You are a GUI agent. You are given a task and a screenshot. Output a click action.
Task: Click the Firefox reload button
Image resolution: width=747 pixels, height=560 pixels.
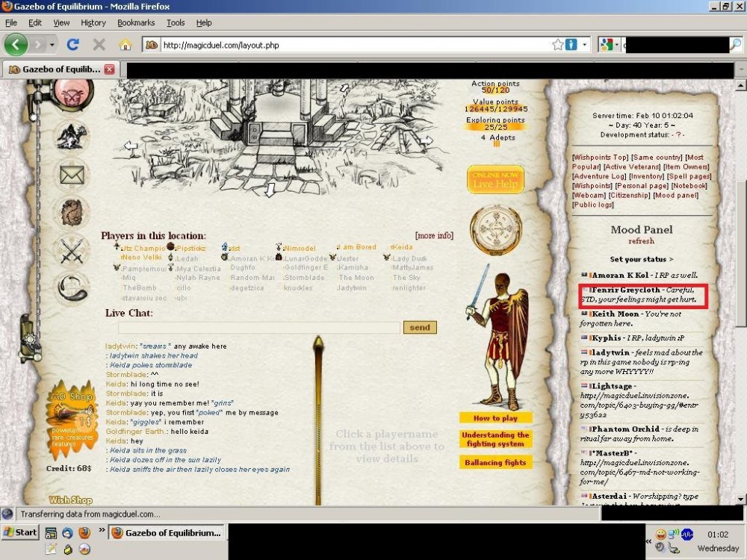[73, 45]
